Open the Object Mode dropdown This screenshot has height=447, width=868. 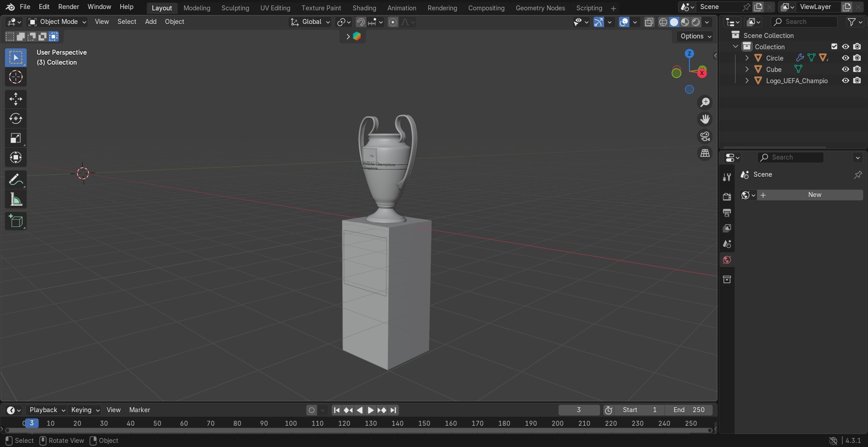coord(57,22)
